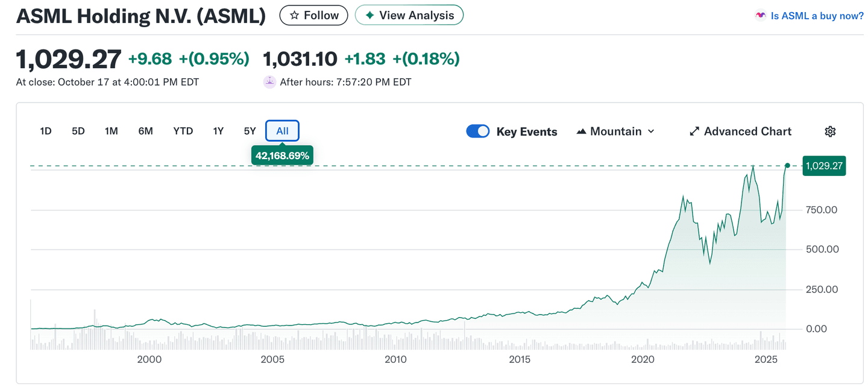The height and width of the screenshot is (387, 868).
Task: Select the YTD range tab
Action: pos(183,131)
